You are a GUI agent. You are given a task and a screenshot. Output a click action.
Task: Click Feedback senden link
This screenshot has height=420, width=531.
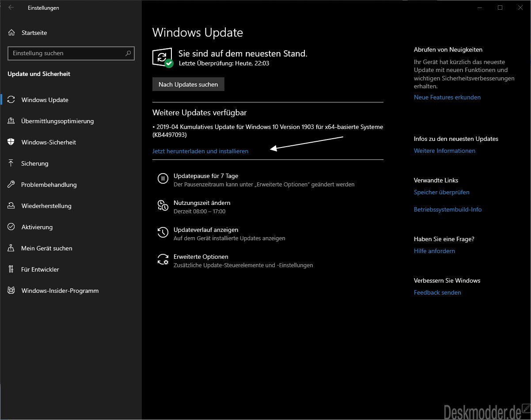click(x=437, y=292)
